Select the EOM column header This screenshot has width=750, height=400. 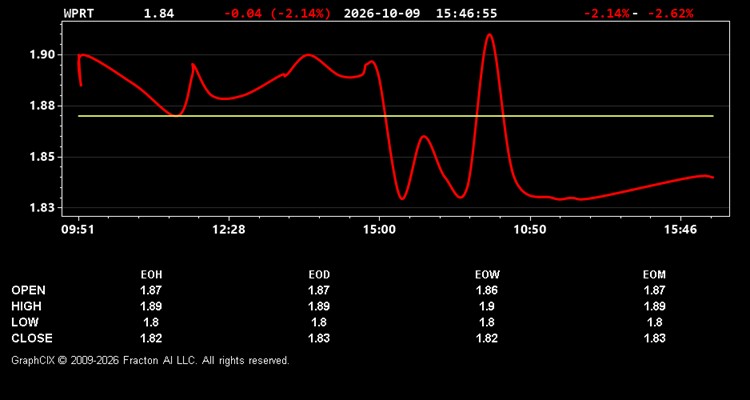pyautogui.click(x=654, y=275)
